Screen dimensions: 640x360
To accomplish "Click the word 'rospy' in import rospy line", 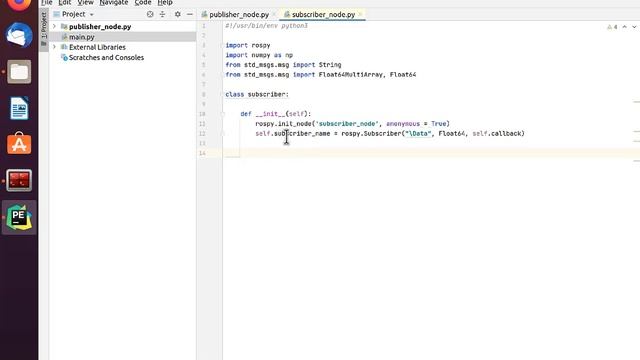I will point(261,45).
